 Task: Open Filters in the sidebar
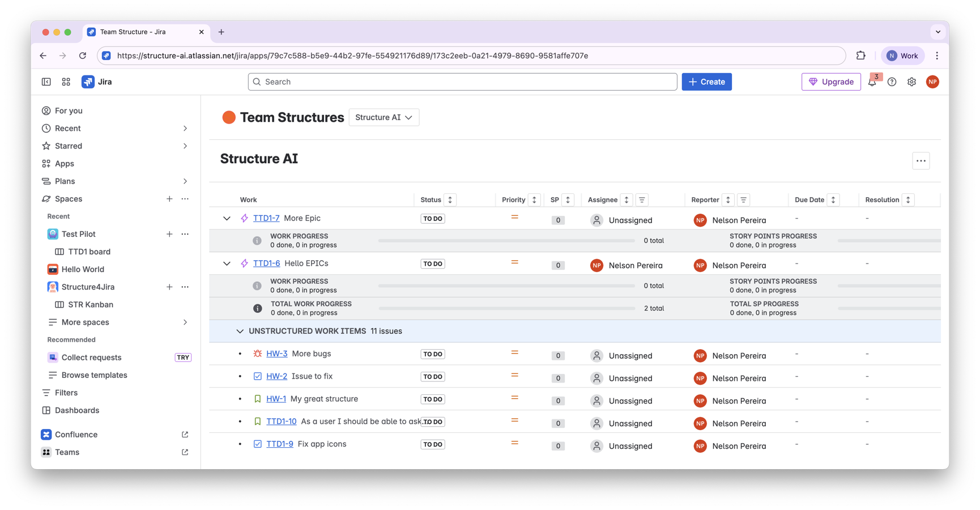coord(66,393)
